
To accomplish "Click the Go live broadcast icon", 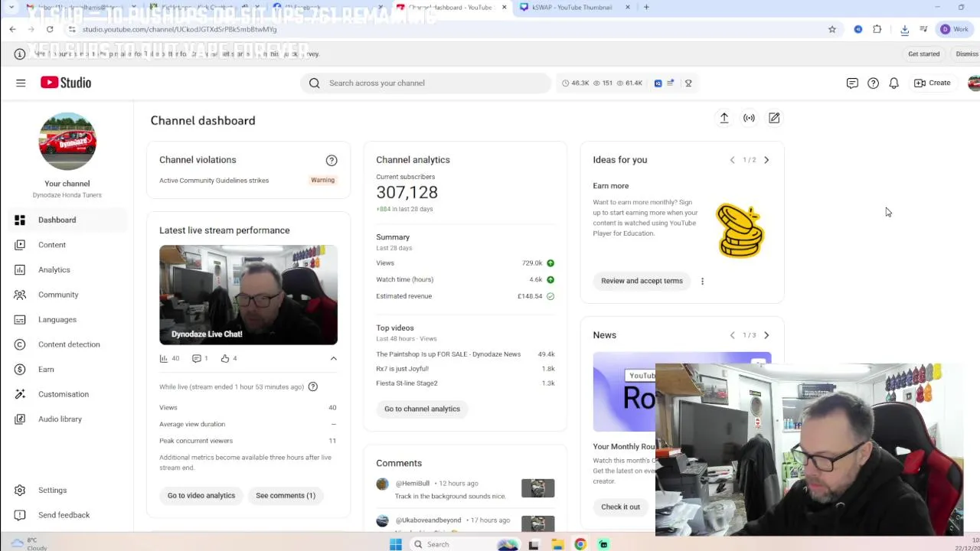I will point(749,118).
